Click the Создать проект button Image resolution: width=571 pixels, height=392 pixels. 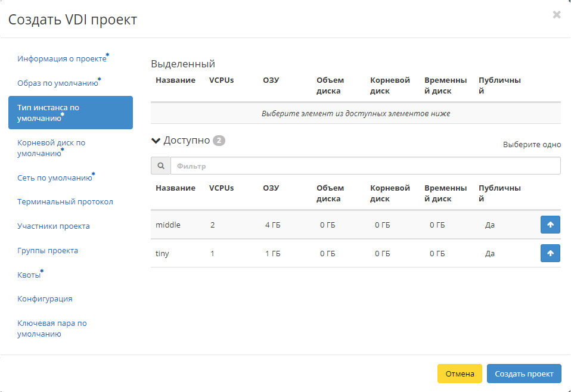click(523, 374)
